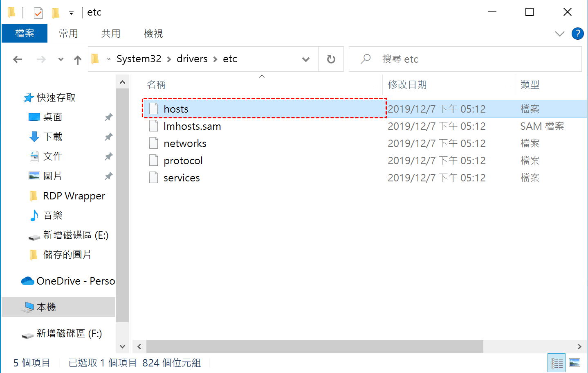
Task: Show hidden path levels via double chevron
Action: (109, 59)
